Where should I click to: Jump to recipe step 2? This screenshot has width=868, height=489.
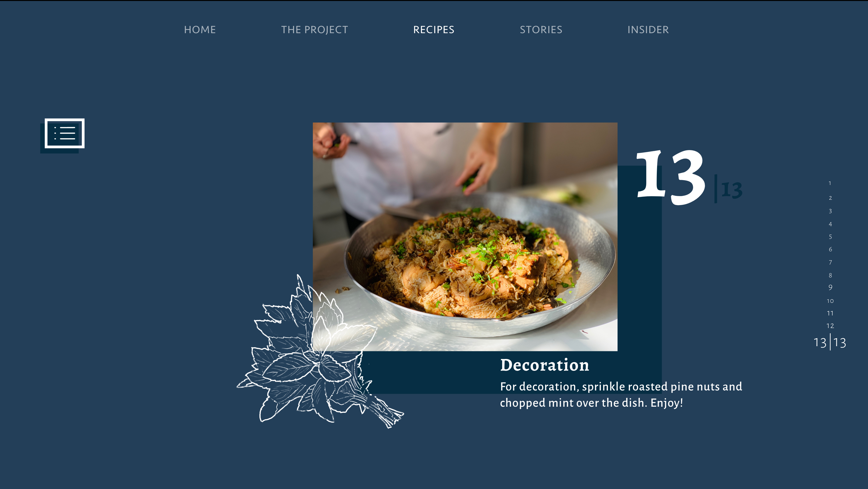coord(830,198)
